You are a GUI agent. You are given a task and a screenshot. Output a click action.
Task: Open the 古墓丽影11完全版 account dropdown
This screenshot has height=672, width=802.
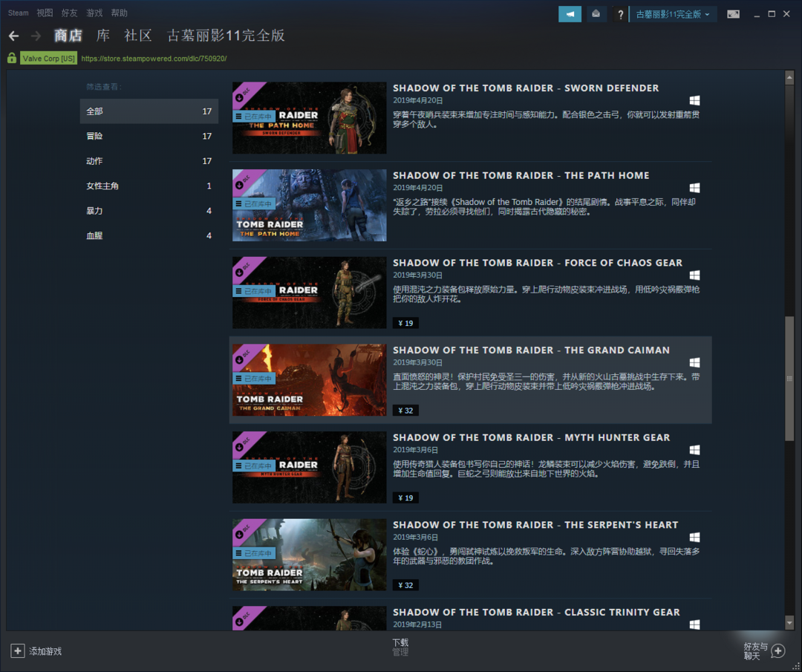tap(673, 14)
